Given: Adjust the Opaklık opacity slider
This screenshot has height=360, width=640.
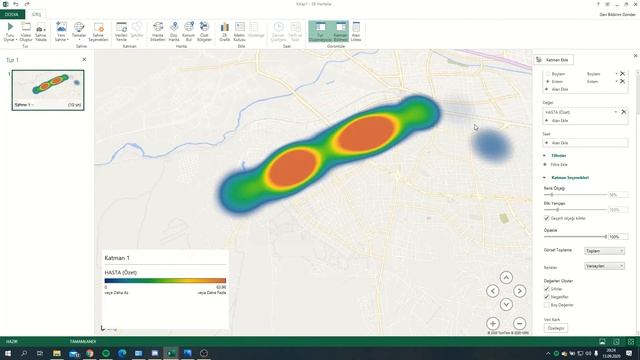Looking at the screenshot, I should (606, 237).
